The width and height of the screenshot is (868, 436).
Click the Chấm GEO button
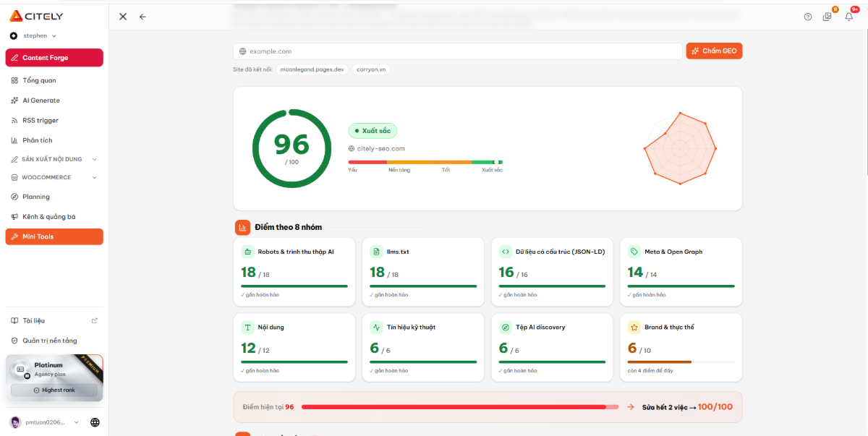714,51
